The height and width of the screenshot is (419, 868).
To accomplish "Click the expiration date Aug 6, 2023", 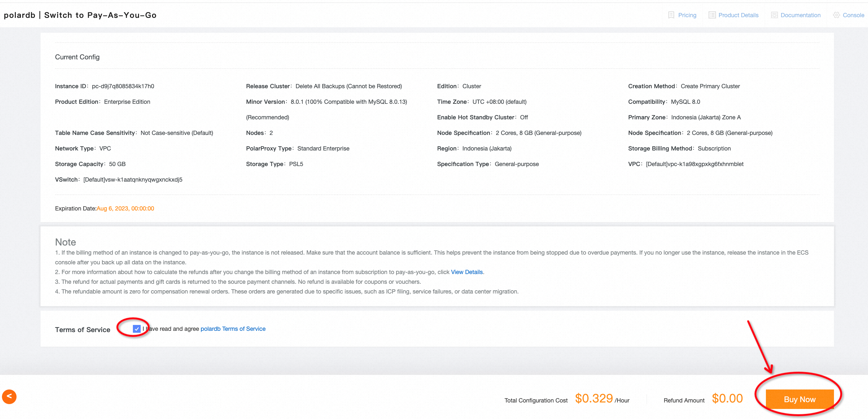I will (125, 208).
